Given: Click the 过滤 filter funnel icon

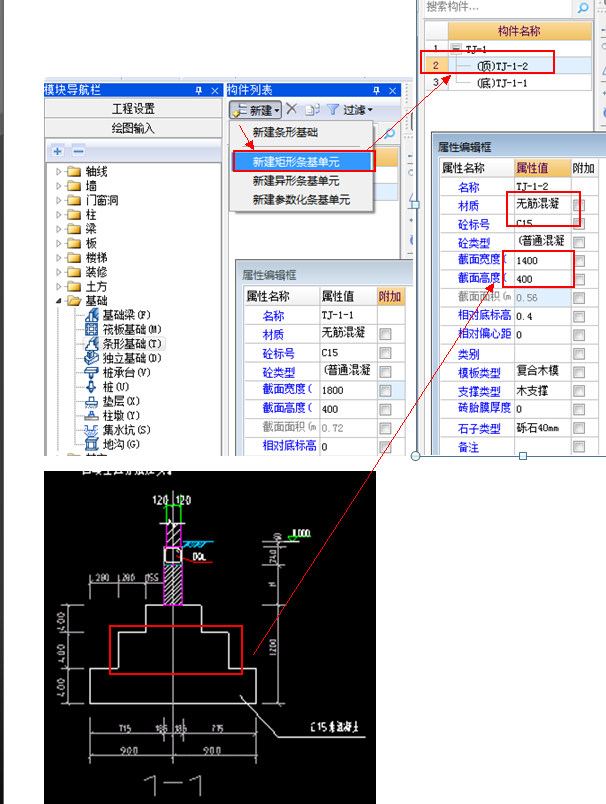Looking at the screenshot, I should click(x=333, y=109).
